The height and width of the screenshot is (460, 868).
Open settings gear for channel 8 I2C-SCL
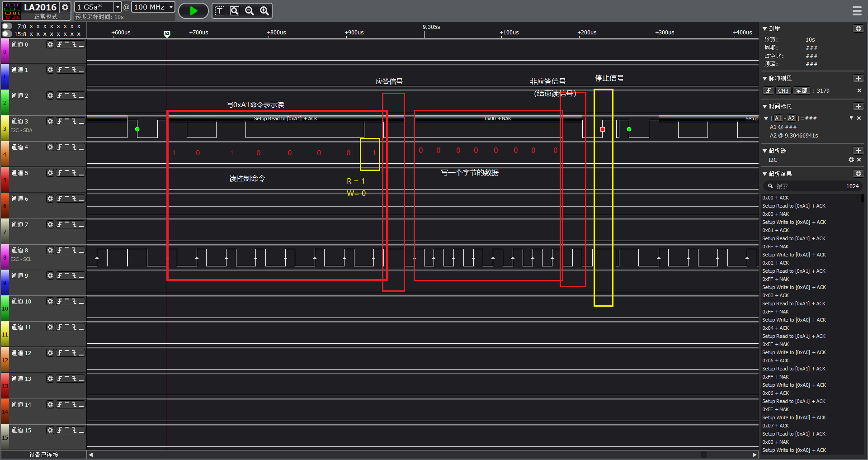click(x=50, y=250)
